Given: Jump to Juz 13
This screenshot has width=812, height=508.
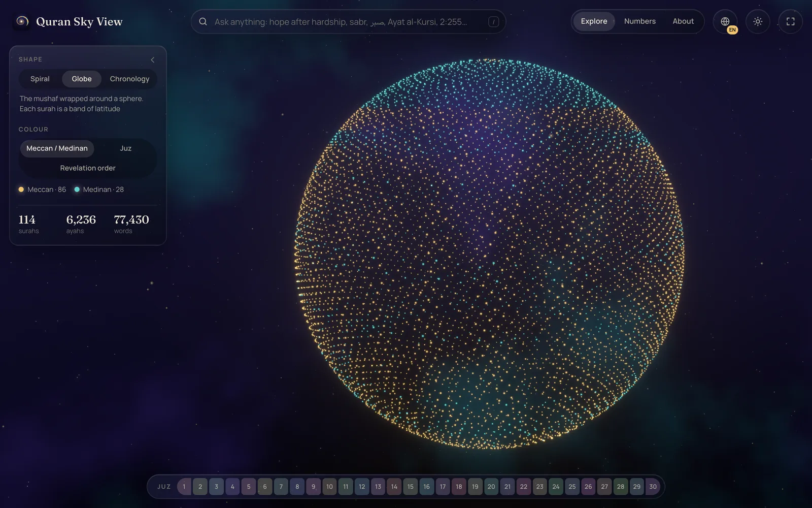Looking at the screenshot, I should 378,487.
